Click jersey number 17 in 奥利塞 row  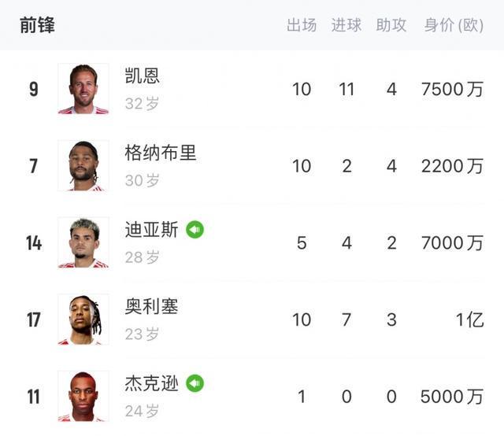pyautogui.click(x=34, y=320)
